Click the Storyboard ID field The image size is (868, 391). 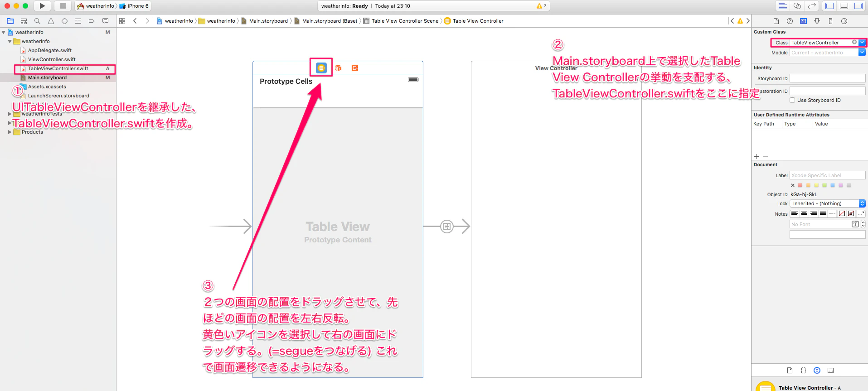pyautogui.click(x=828, y=78)
